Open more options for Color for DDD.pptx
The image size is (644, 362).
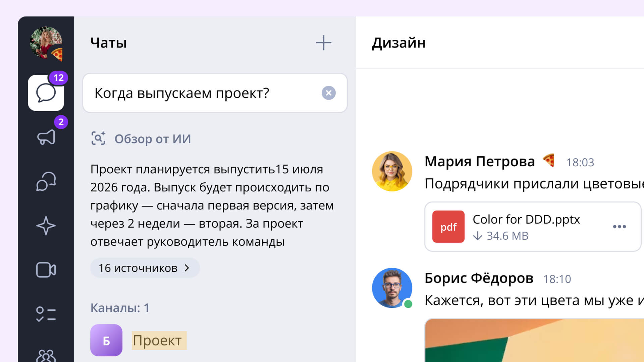pyautogui.click(x=619, y=227)
